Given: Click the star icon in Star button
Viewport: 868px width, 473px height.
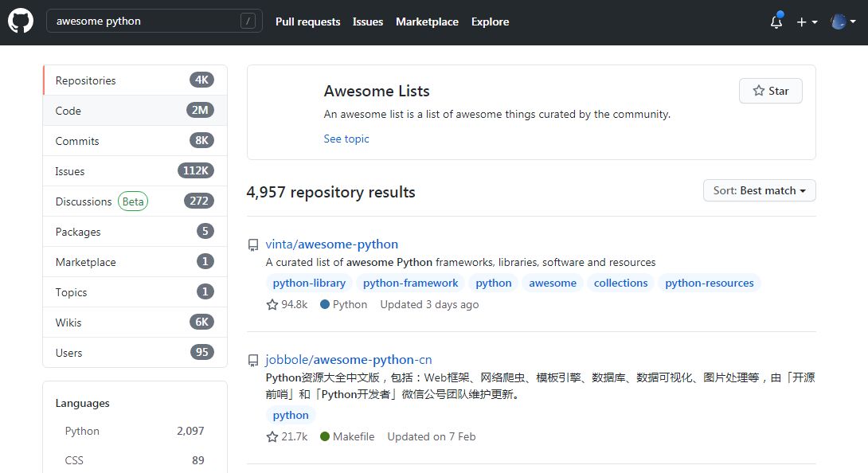Looking at the screenshot, I should 758,91.
